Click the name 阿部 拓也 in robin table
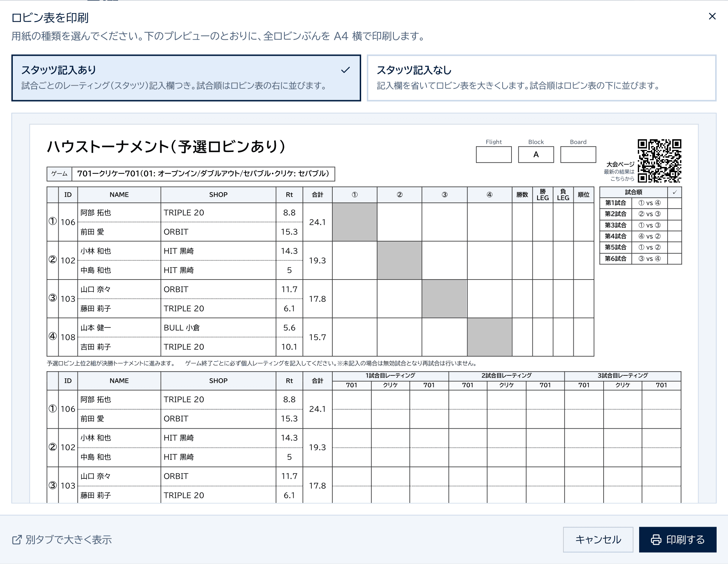The height and width of the screenshot is (564, 728). [96, 213]
